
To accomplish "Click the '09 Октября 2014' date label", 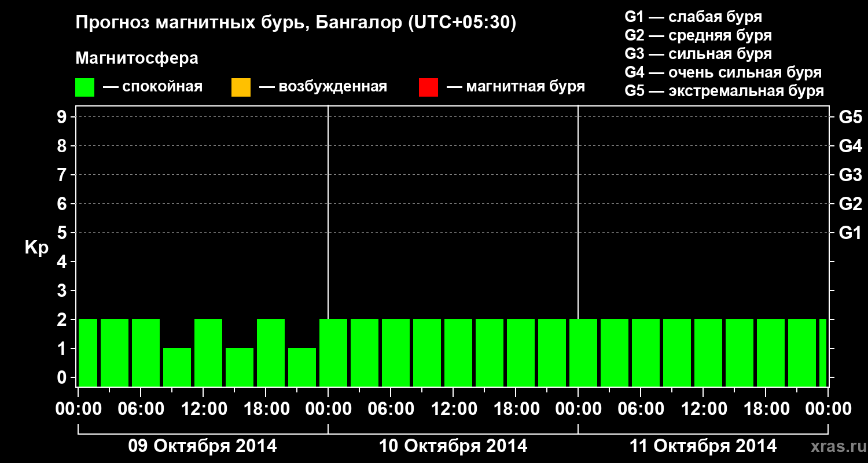I will pyautogui.click(x=203, y=446).
